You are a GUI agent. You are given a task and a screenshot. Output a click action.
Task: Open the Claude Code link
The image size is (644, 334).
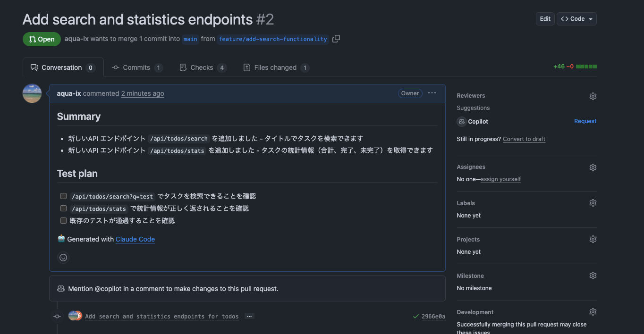tap(135, 239)
